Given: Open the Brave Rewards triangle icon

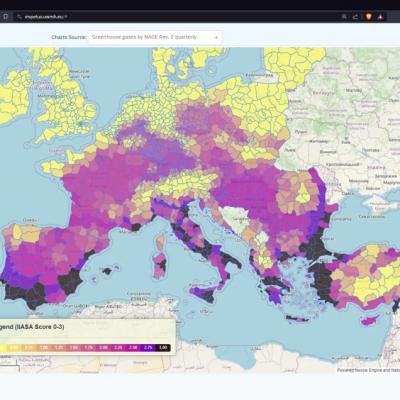Looking at the screenshot, I should (x=381, y=16).
